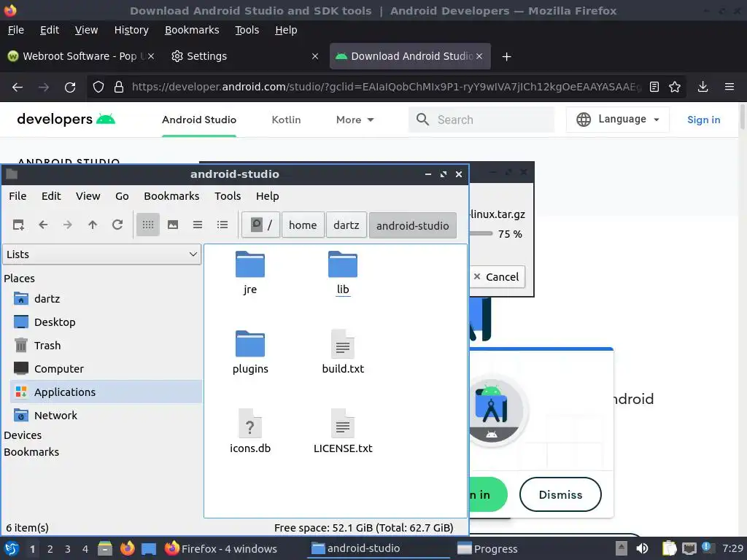Viewport: 747px width, 560px height.
Task: Click the android-studio path segment button
Action: (413, 225)
